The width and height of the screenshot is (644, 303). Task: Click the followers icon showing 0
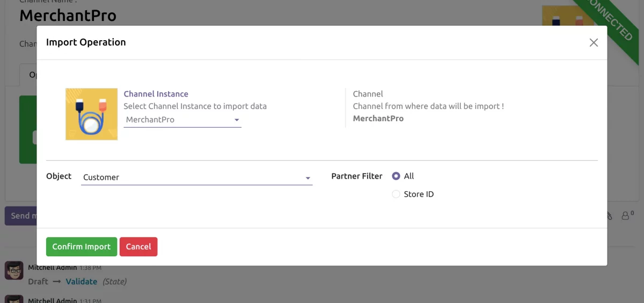pyautogui.click(x=627, y=216)
